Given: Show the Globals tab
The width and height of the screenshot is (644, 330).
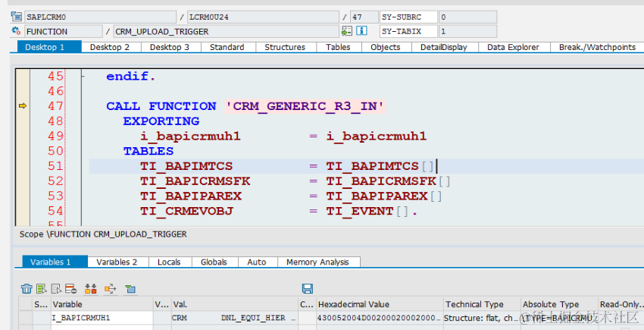Looking at the screenshot, I should point(214,262).
